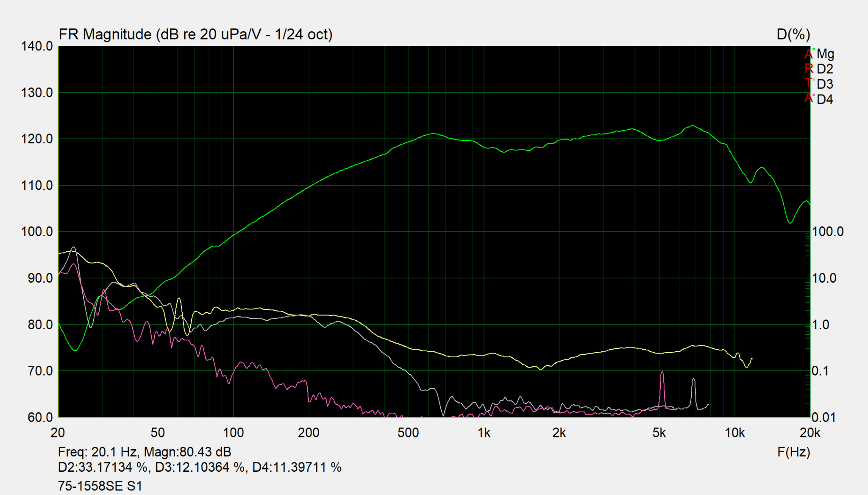The height and width of the screenshot is (495, 868).
Task: Click the D(%) right axis title
Action: click(x=793, y=34)
